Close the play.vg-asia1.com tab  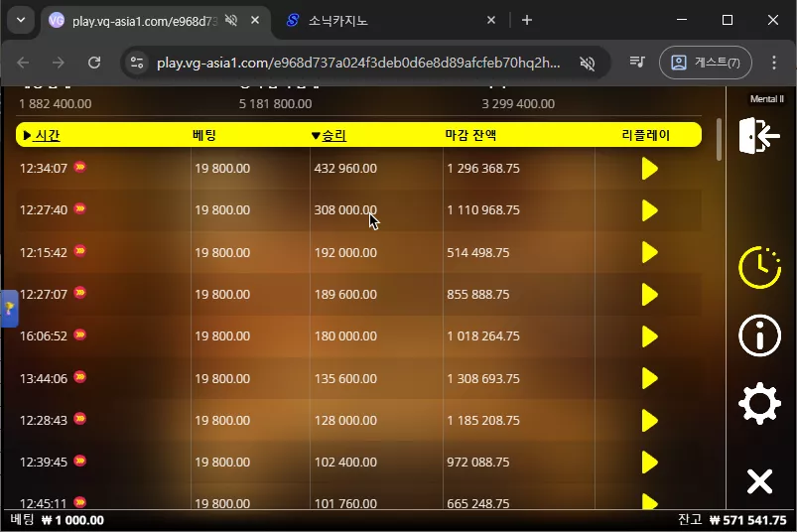255,20
